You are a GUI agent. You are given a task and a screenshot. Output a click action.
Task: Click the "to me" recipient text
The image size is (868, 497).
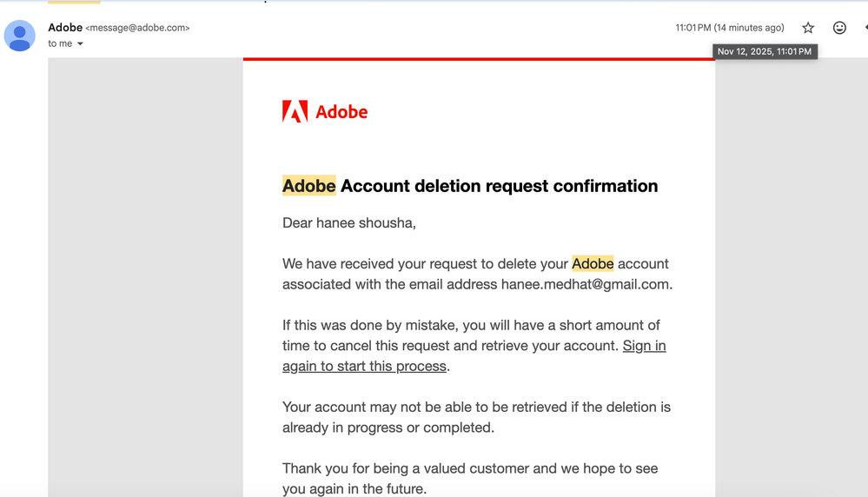click(x=60, y=44)
